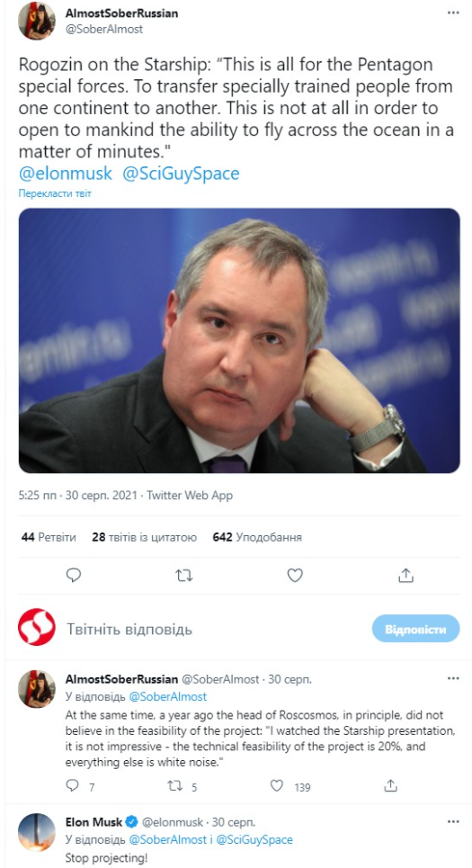
Task: Open the main tweet's three-dot more menu
Action: pos(453,13)
